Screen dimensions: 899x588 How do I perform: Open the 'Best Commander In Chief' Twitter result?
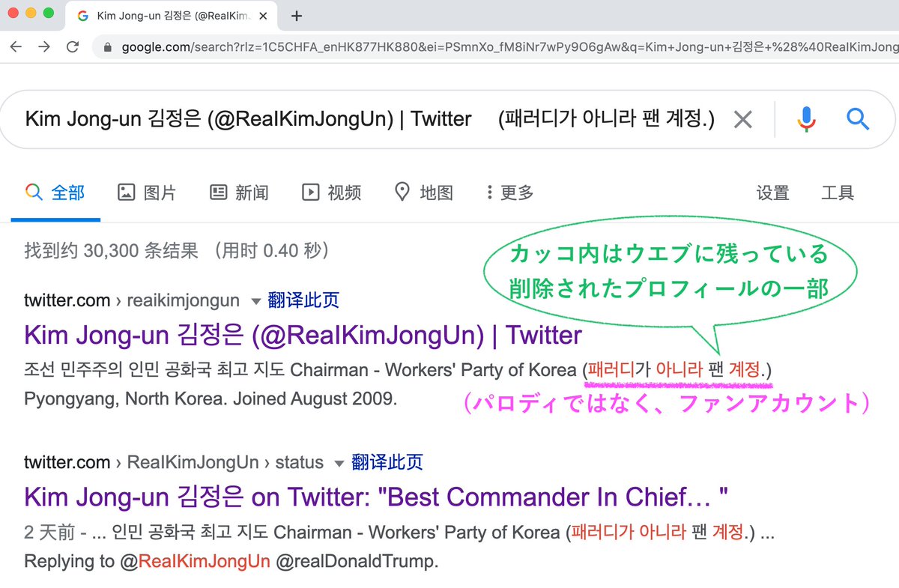376,497
